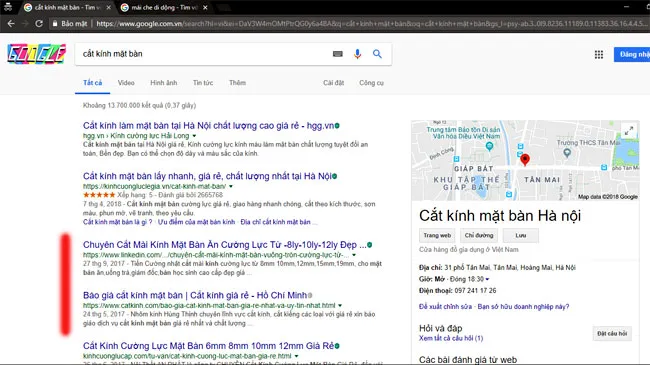650x365 pixels.
Task: Expand dropdown arrow beside the catkinh.com URL
Action: [x=340, y=306]
